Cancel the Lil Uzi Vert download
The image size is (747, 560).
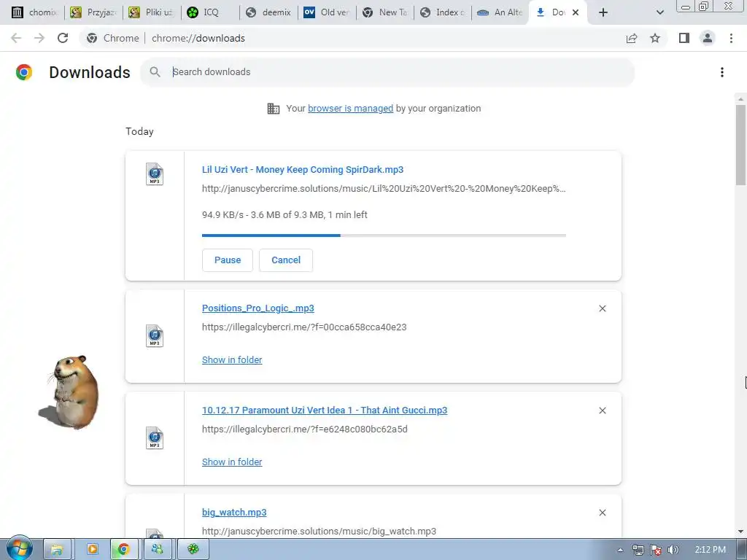click(286, 260)
